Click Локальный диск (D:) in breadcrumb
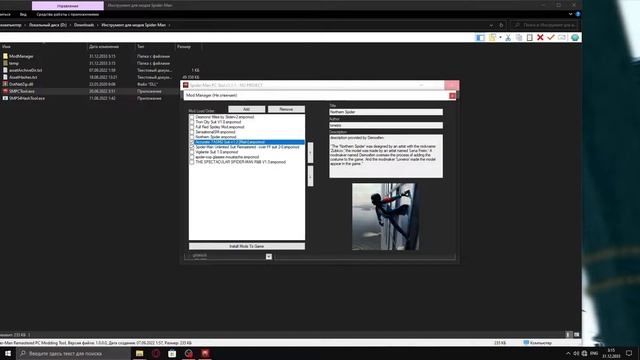 [x=48, y=25]
